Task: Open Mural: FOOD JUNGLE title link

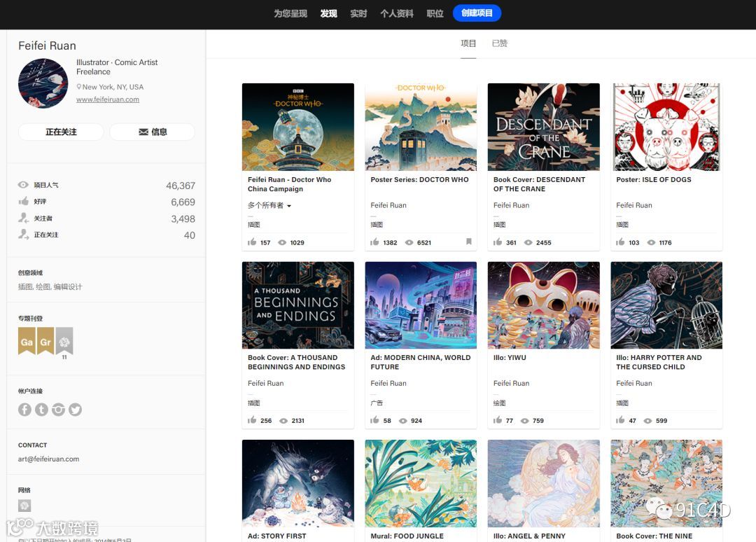Action: tap(407, 536)
